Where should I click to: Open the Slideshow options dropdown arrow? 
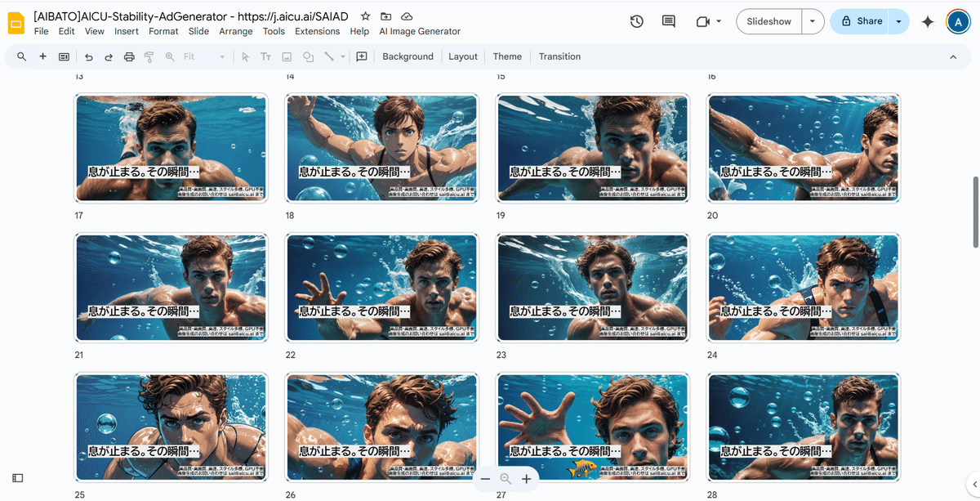click(813, 22)
